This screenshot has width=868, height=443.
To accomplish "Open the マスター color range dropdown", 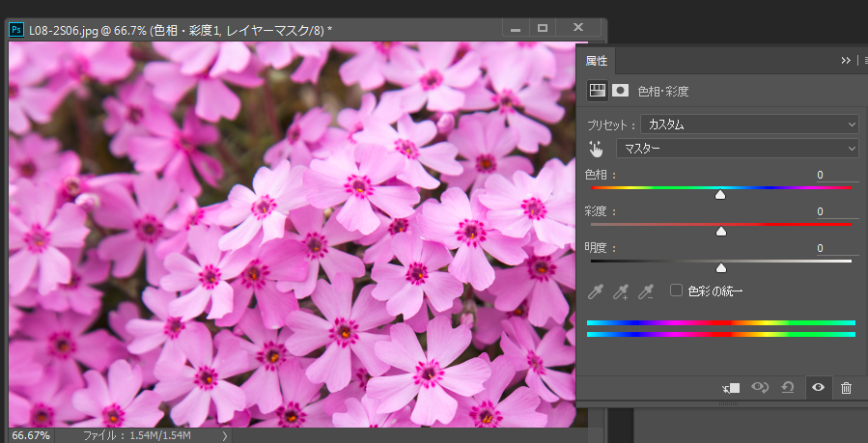I will [x=738, y=149].
